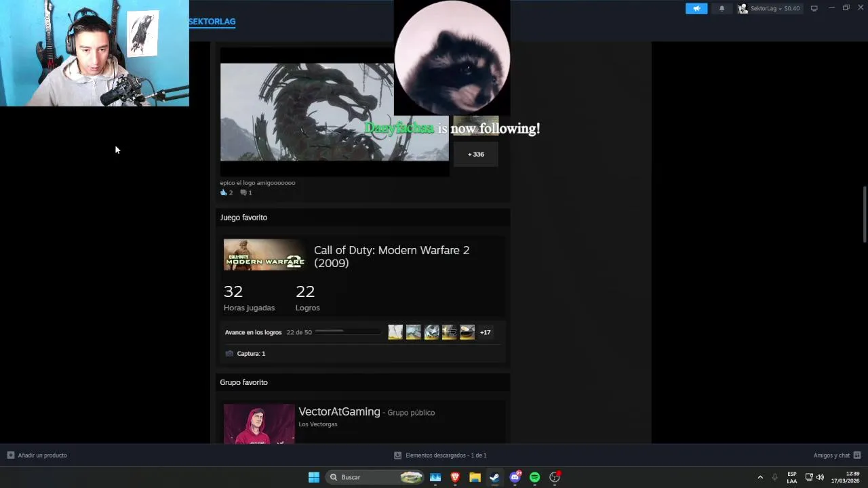868x488 pixels.
Task: Open Captura: 1 screenshots link
Action: (251, 353)
